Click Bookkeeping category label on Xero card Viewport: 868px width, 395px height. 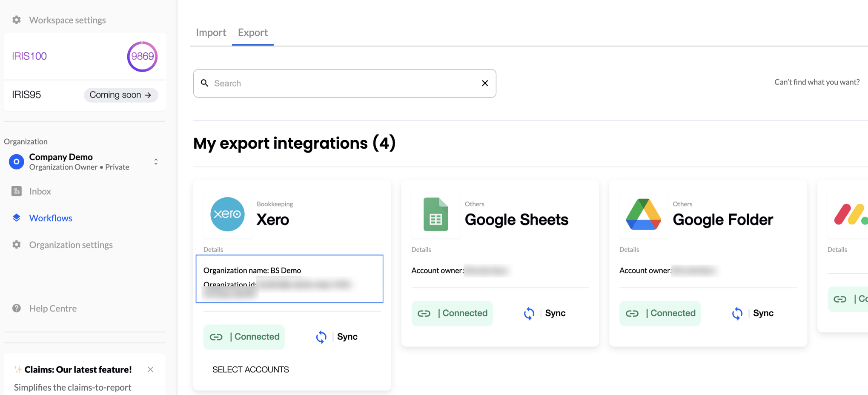coord(275,204)
